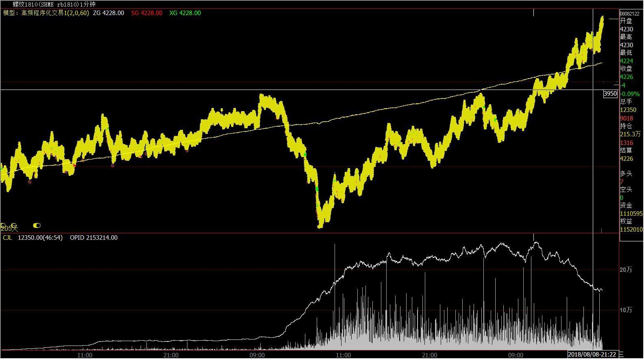This screenshot has height=359, width=644.
Task: Click the 2018/08/08-21:22 time cursor label
Action: click(592, 355)
